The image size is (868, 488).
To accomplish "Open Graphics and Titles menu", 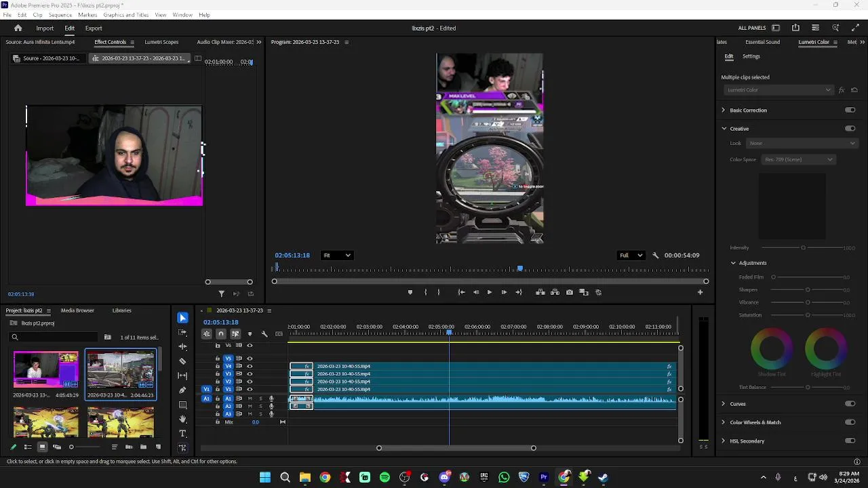I will (x=126, y=15).
